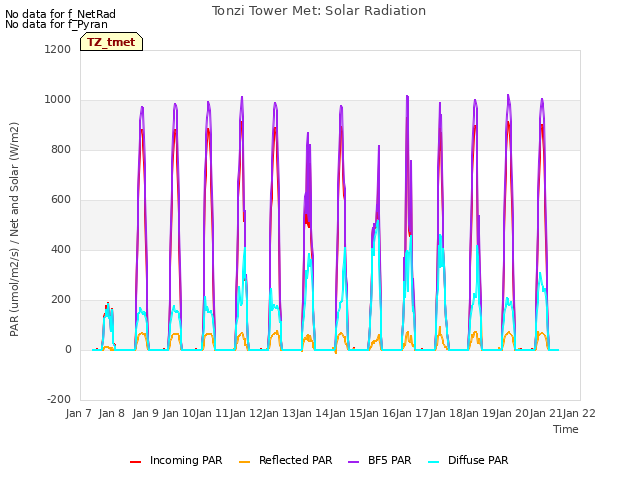
Task: Select the Diffuse PAR legend label
Action: pyautogui.click(x=478, y=460)
